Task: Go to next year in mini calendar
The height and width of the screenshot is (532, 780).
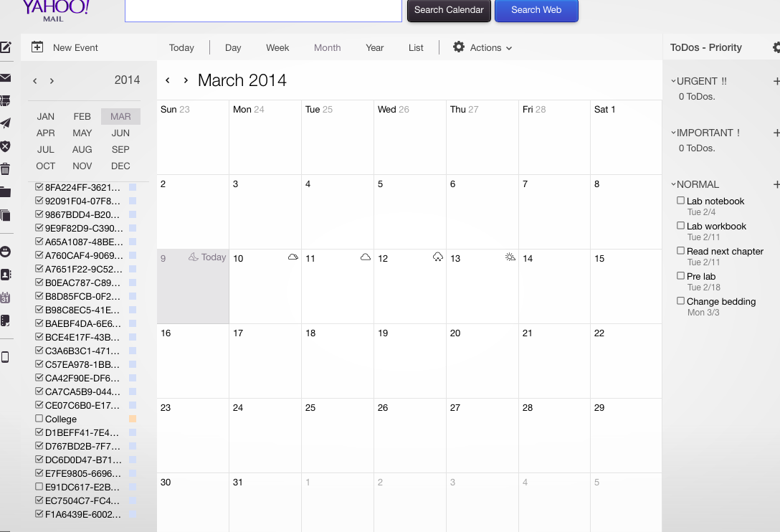Action: [52, 81]
